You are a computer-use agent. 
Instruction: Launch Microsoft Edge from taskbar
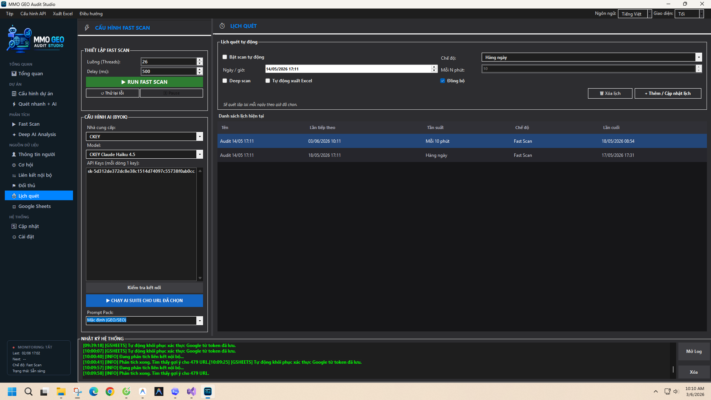[93, 391]
